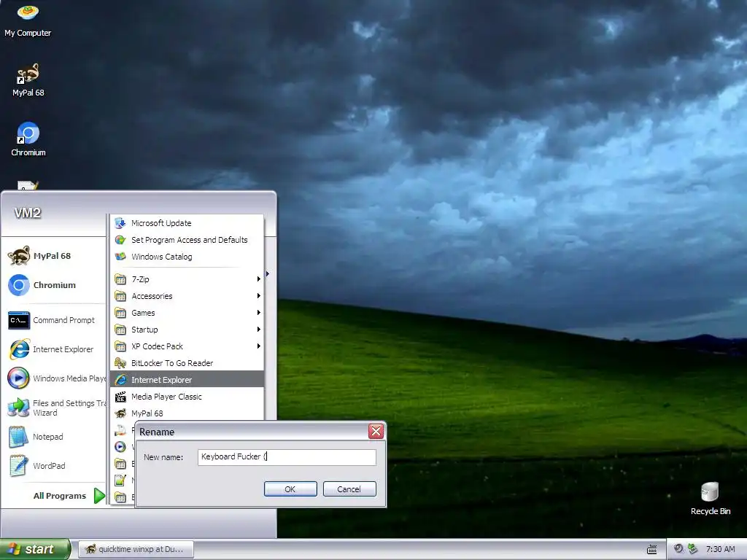Click All Programs green arrow
The image size is (747, 560).
(x=99, y=496)
